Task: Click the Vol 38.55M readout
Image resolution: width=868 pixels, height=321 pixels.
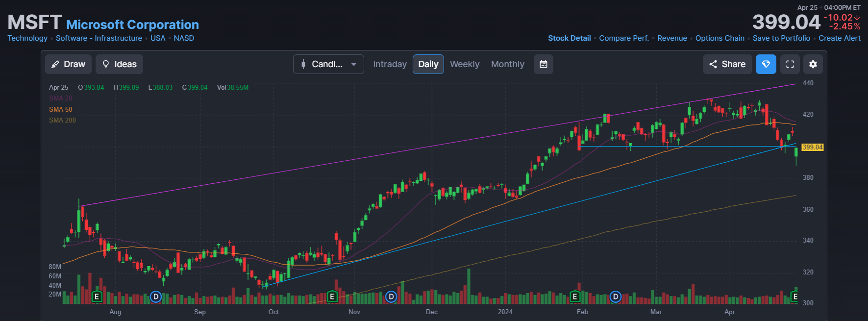Action: point(233,87)
